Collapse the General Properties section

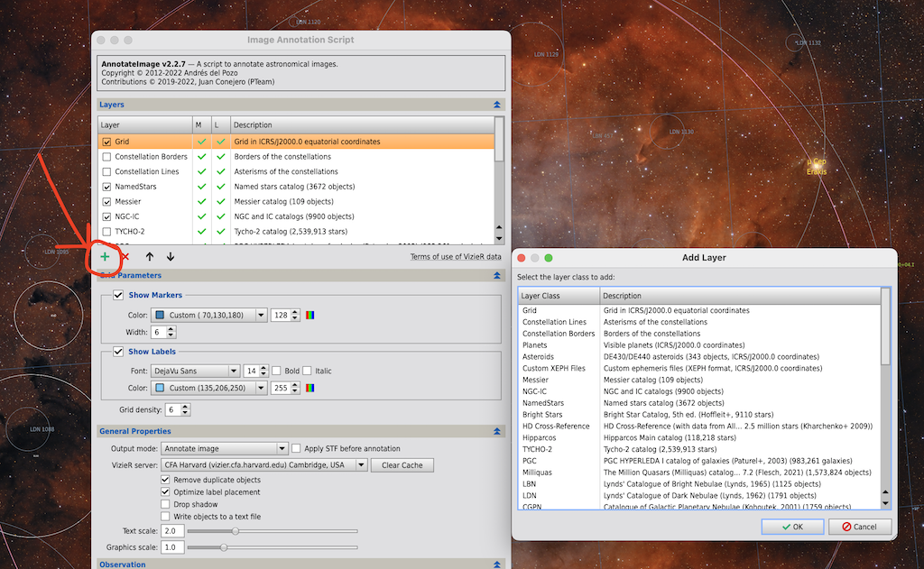pos(497,431)
